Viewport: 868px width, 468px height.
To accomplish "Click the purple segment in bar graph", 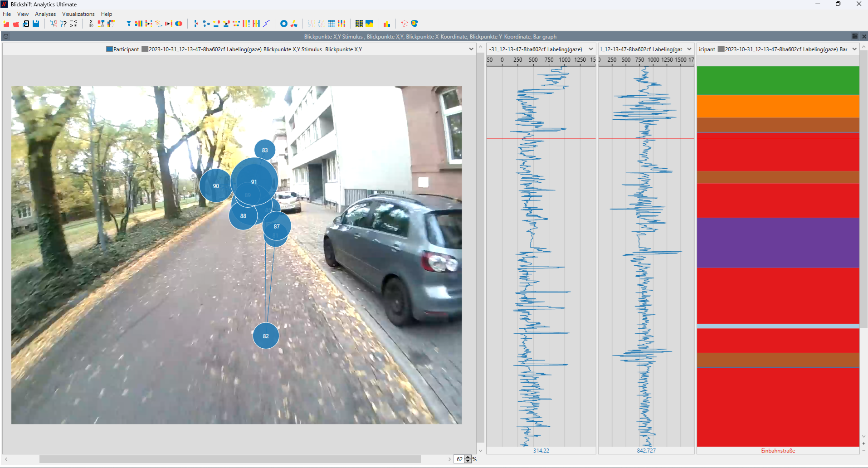I will pyautogui.click(x=778, y=243).
